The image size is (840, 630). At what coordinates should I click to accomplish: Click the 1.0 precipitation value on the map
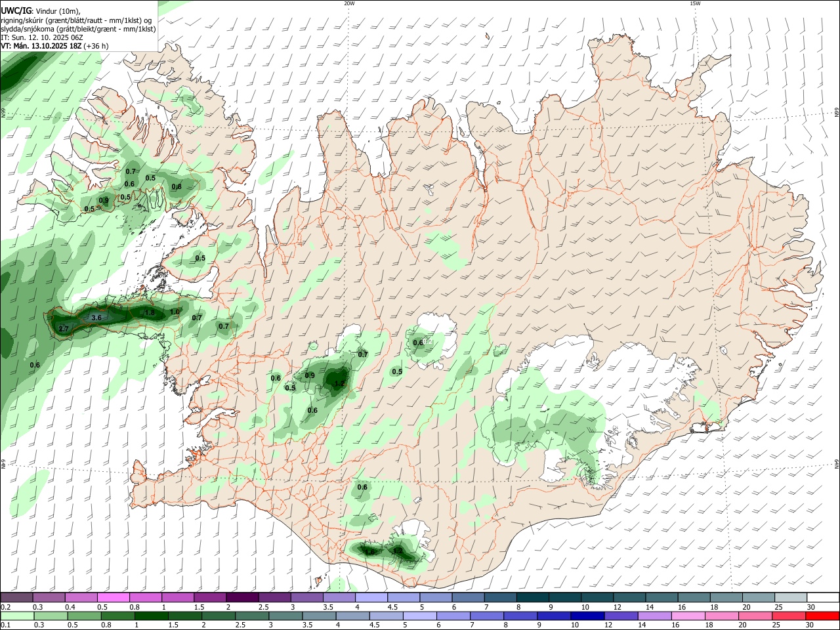coord(175,312)
